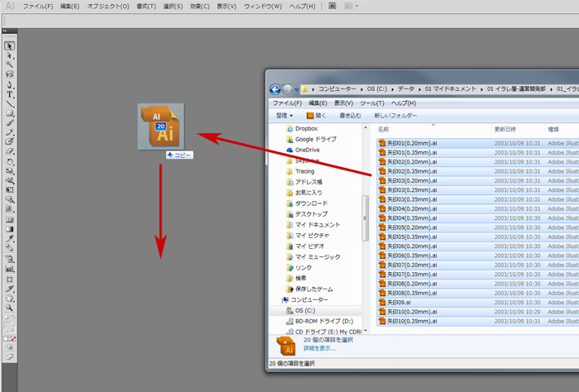Image resolution: width=579 pixels, height=392 pixels.
Task: Change the Screen Mode button
Action: coord(10,357)
